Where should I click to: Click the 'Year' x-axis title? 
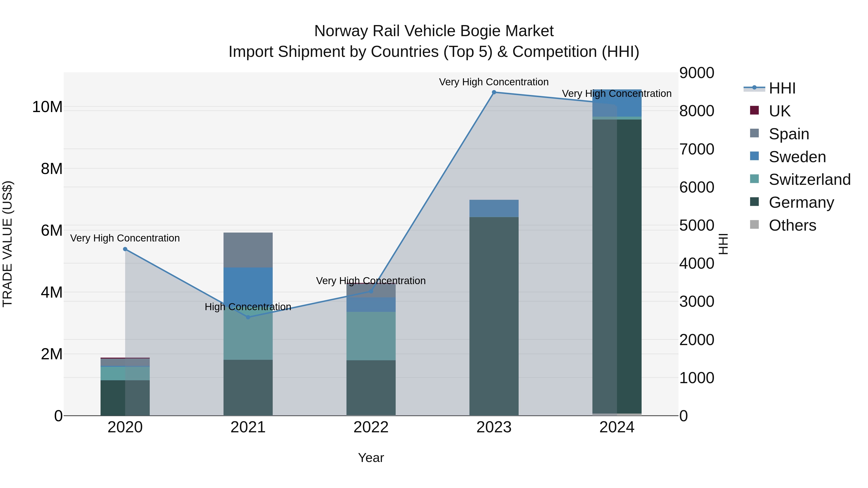pyautogui.click(x=371, y=458)
